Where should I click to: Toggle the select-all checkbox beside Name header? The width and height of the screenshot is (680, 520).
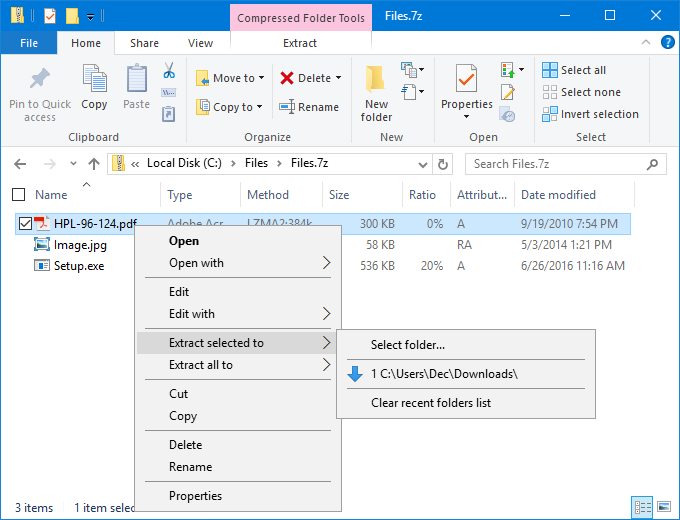pyautogui.click(x=18, y=195)
